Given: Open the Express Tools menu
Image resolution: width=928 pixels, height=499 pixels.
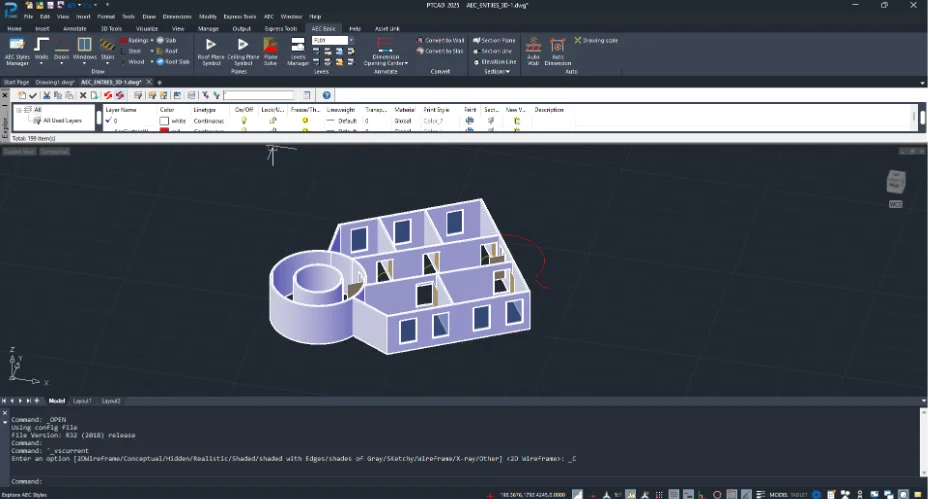Looking at the screenshot, I should click(240, 17).
